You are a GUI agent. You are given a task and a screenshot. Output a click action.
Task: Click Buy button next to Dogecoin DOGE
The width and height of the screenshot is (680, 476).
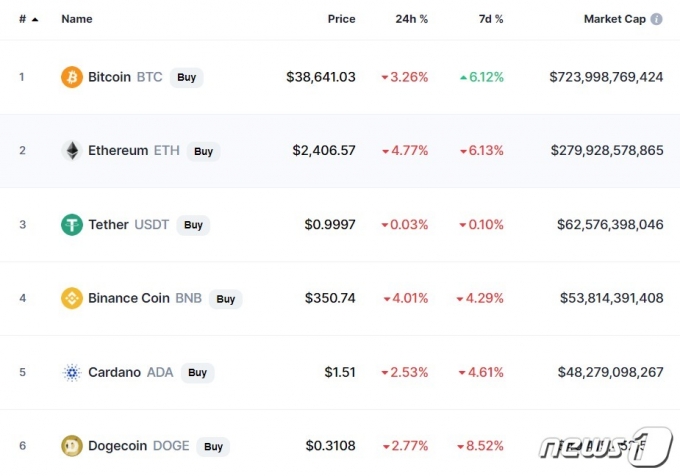point(213,447)
